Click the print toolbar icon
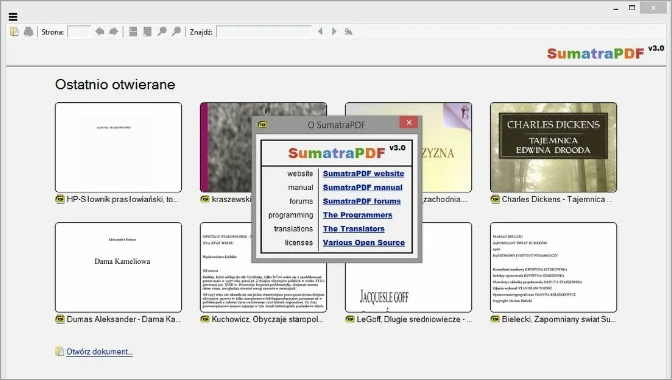This screenshot has width=672, height=380. click(x=28, y=32)
